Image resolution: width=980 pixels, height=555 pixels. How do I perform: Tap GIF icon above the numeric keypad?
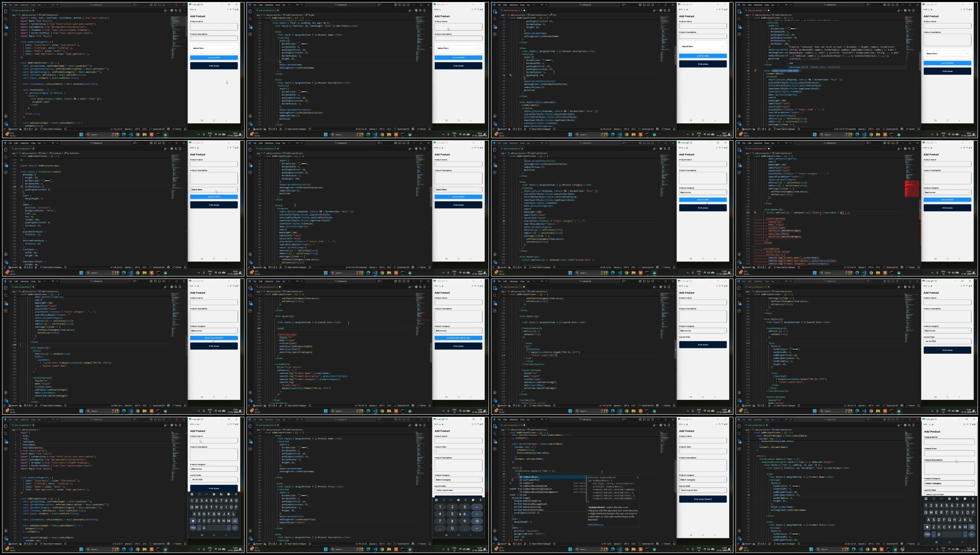pyautogui.click(x=451, y=500)
